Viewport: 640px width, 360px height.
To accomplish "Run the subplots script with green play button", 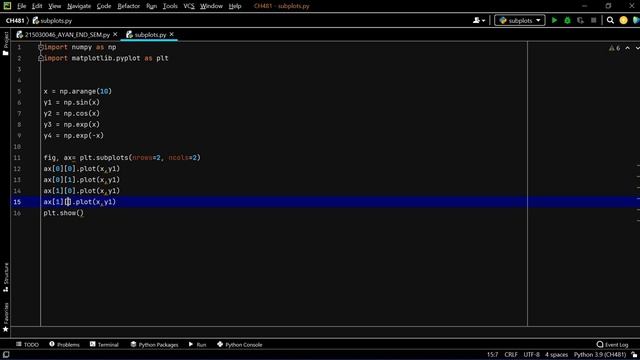I will coord(554,20).
